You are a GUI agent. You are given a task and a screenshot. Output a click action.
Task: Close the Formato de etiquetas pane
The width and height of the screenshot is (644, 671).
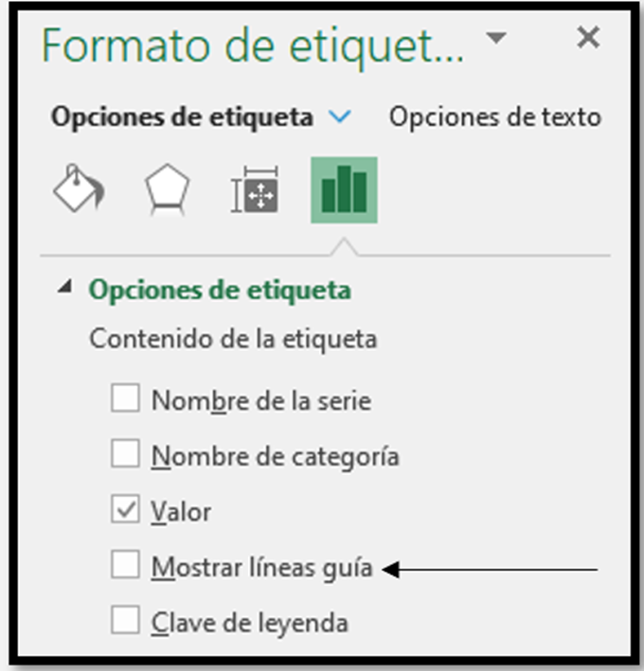point(588,37)
